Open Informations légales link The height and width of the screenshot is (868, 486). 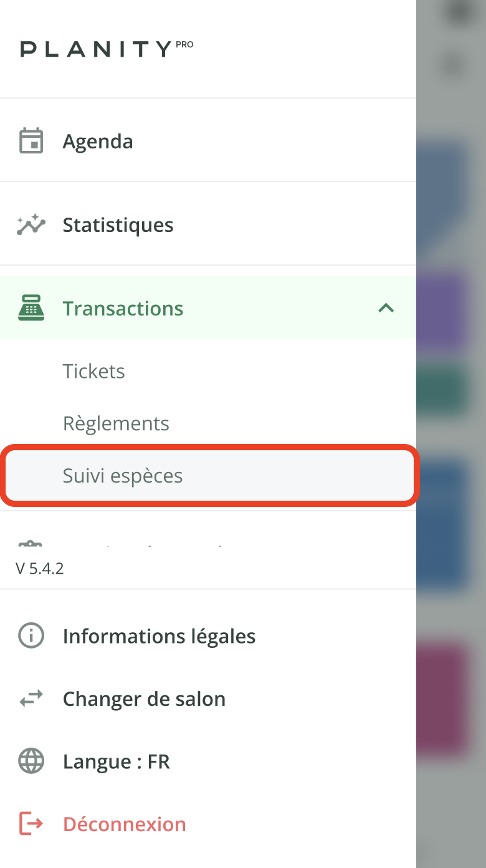click(x=159, y=636)
